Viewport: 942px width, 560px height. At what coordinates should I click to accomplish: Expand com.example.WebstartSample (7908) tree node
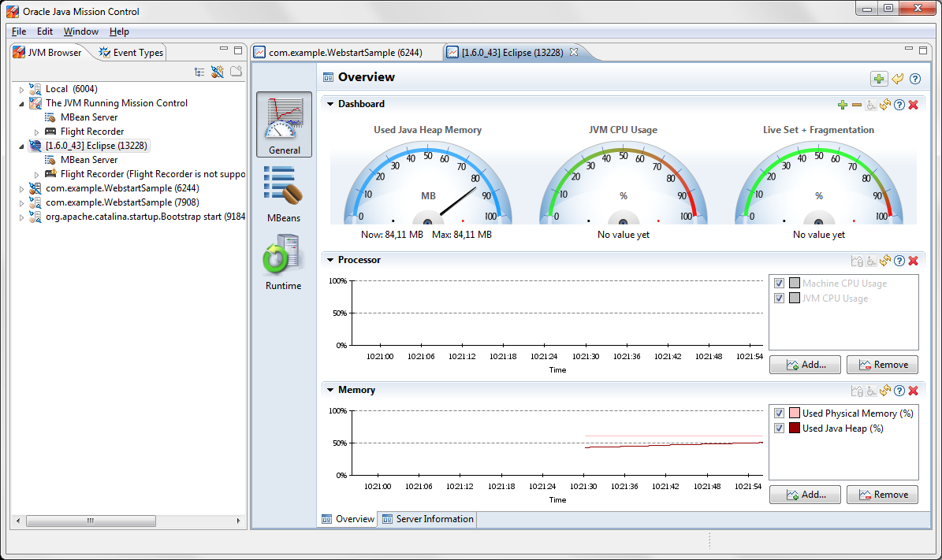(21, 203)
